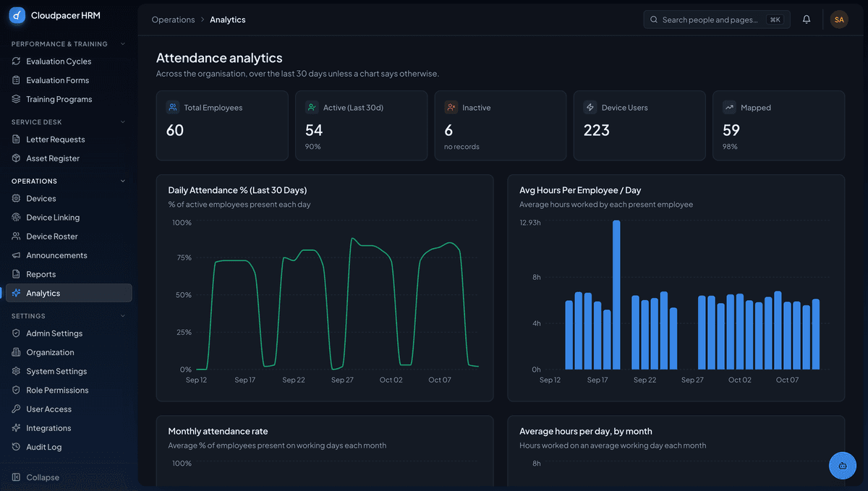Screen dimensions: 868x491
Task: Click the Announcements megaphone icon
Action: tap(17, 255)
